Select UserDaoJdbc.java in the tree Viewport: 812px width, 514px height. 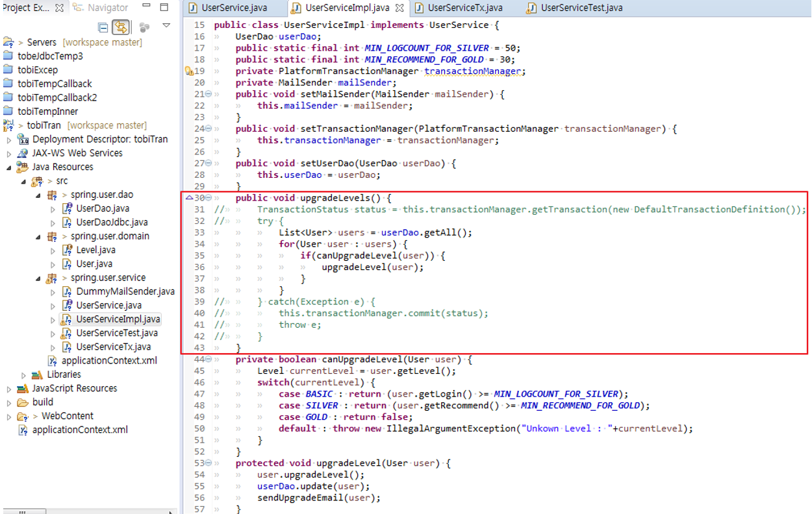(112, 223)
